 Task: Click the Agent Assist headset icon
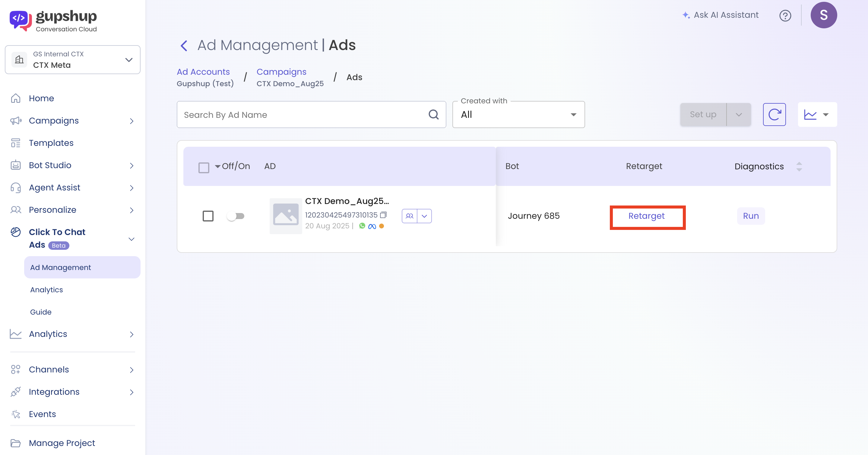click(x=15, y=187)
